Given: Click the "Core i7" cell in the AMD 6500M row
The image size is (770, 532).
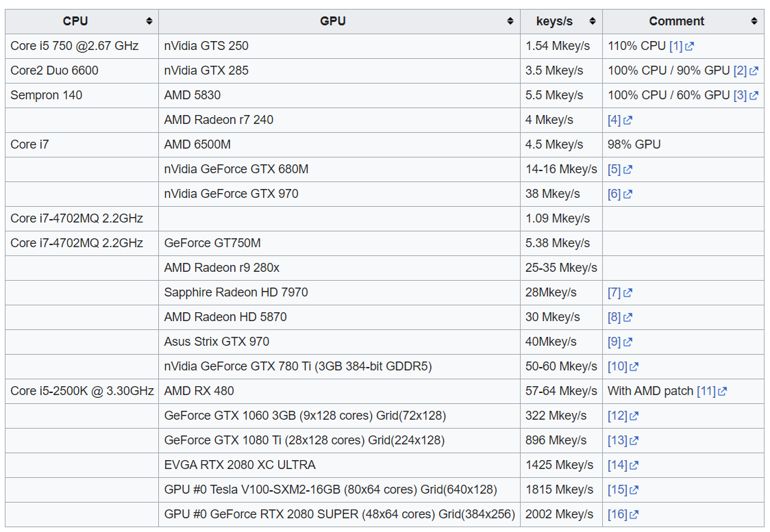Looking at the screenshot, I should [x=82, y=144].
